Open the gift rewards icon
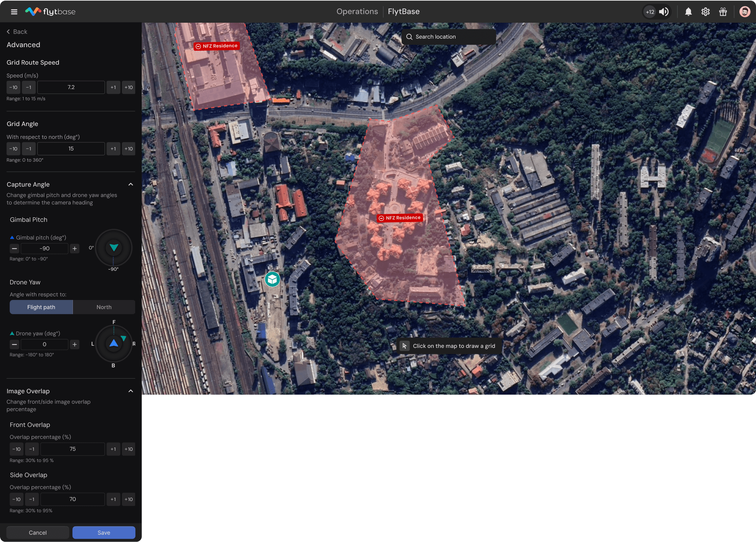 (723, 12)
